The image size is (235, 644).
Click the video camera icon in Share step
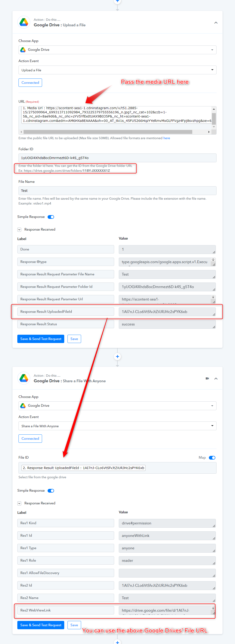pos(207,378)
